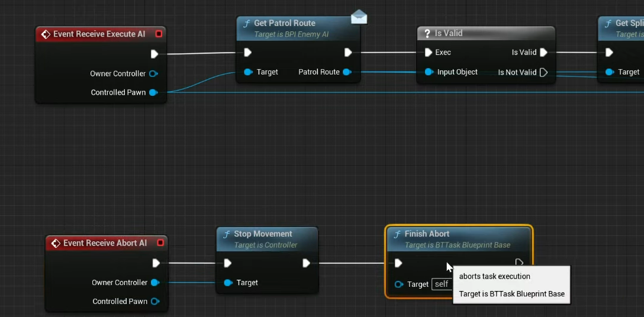Image resolution: width=644 pixels, height=317 pixels.
Task: Click Controlled Pawn pin on Abort AI event
Action: click(x=155, y=301)
